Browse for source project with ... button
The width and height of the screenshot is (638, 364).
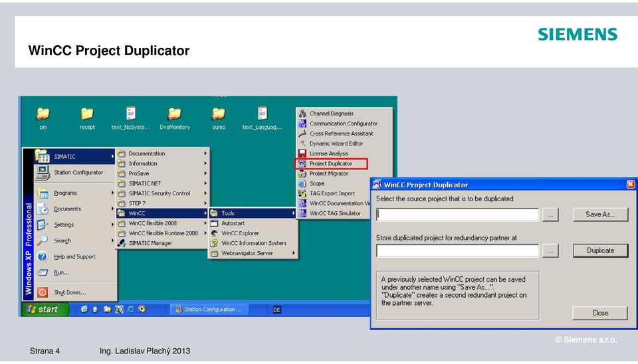[x=550, y=215]
